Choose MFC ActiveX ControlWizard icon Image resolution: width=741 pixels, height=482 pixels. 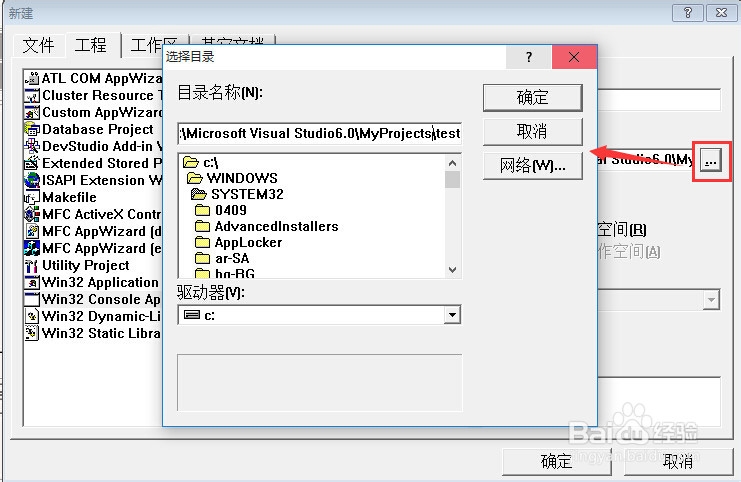click(x=32, y=215)
